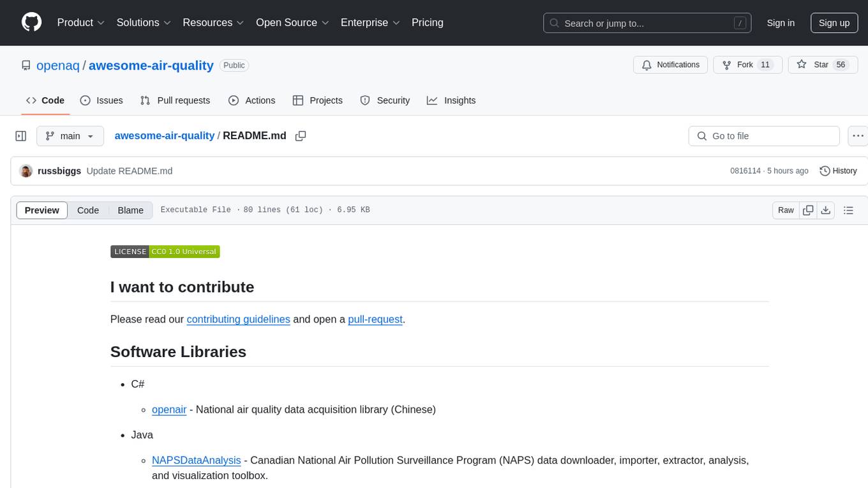
Task: Open the main branch dropdown
Action: tap(70, 136)
